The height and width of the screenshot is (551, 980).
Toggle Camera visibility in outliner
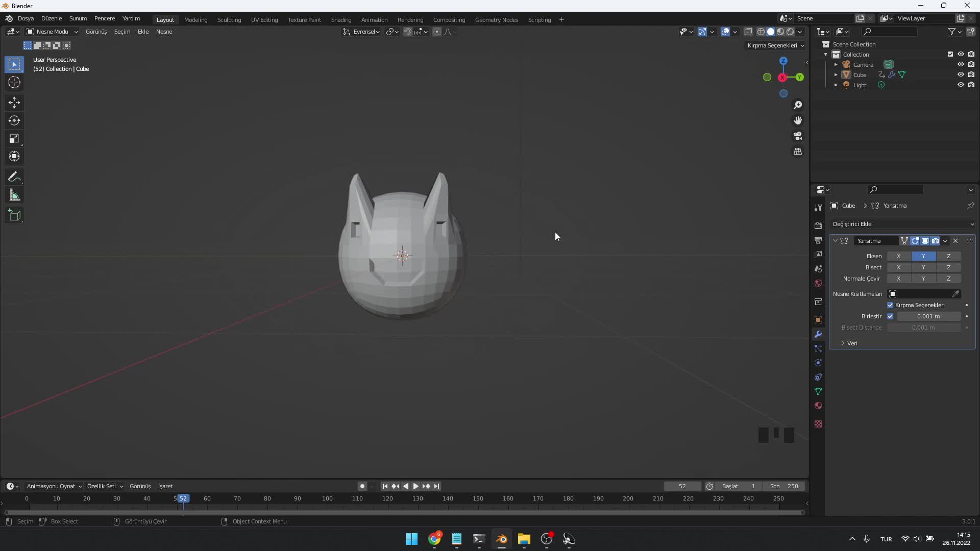pos(961,64)
